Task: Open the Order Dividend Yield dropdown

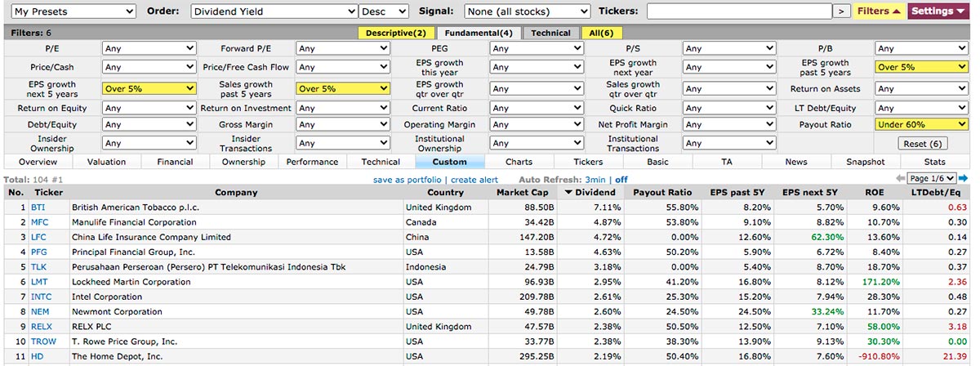Action: click(x=274, y=11)
